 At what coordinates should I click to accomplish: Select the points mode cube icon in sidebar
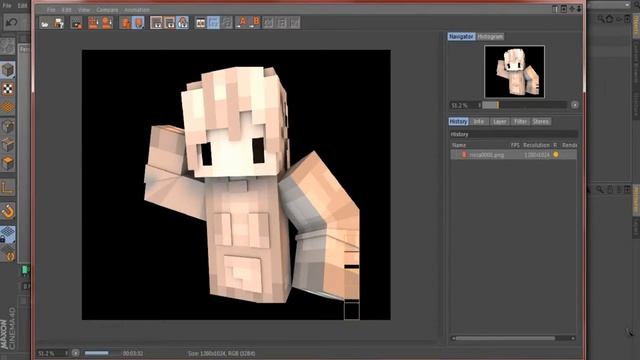click(8, 127)
